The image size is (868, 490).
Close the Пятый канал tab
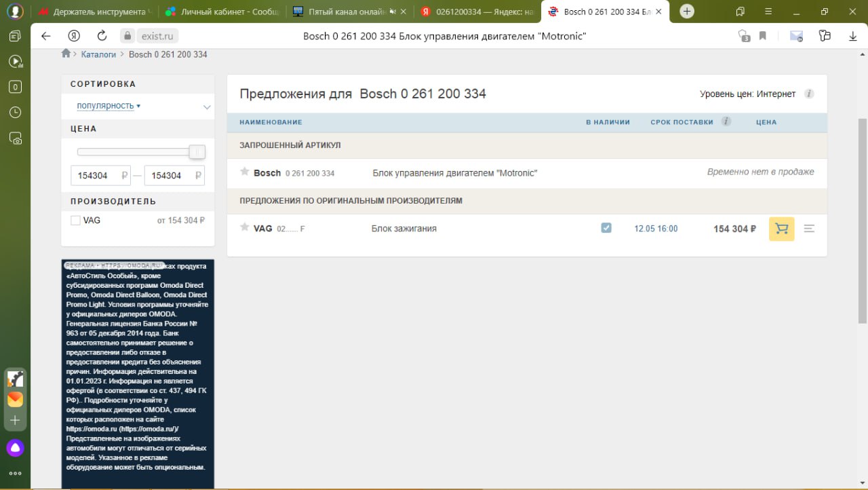[404, 12]
